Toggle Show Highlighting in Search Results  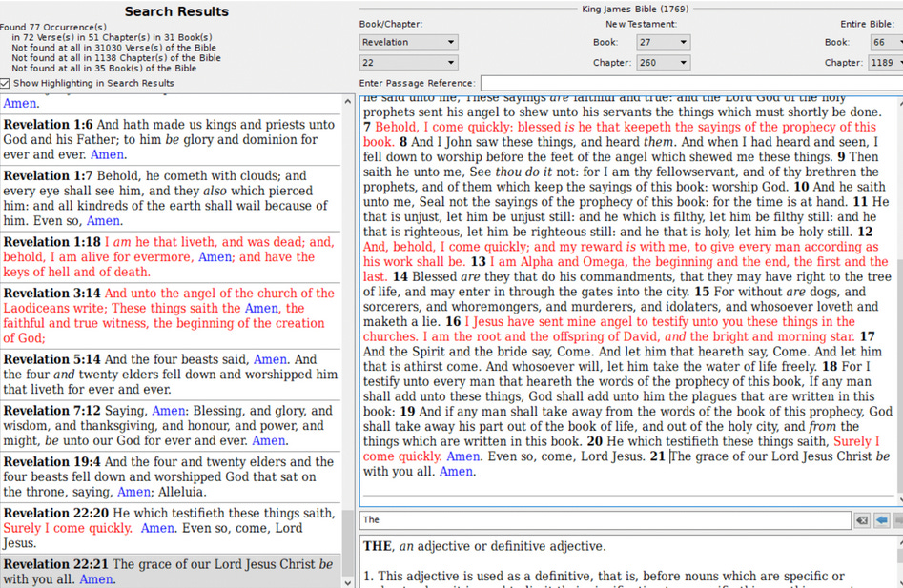(5, 83)
